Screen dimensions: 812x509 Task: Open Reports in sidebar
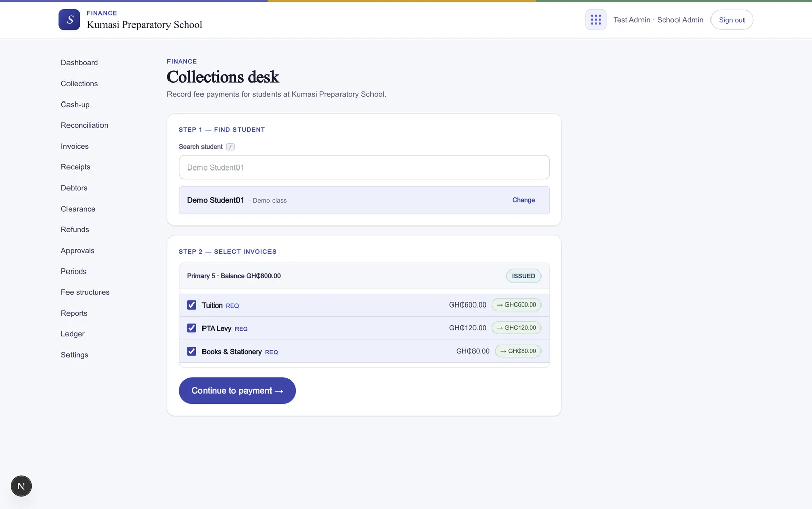tap(74, 313)
